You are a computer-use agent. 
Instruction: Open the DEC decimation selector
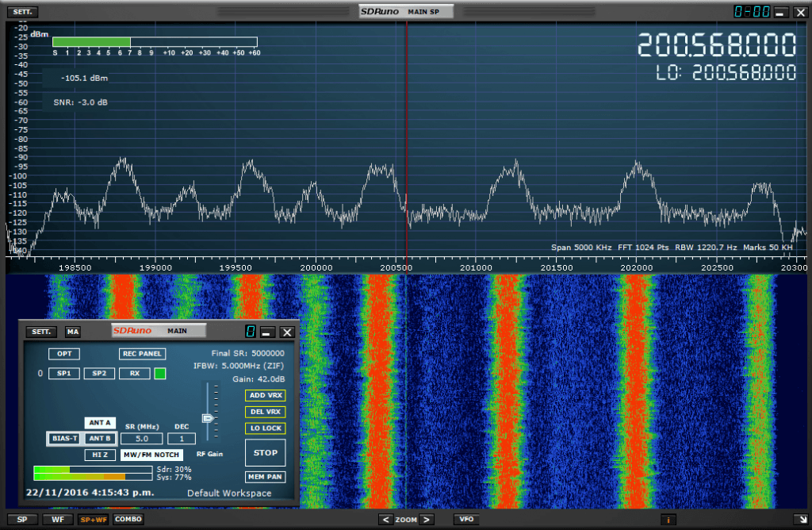182,438
